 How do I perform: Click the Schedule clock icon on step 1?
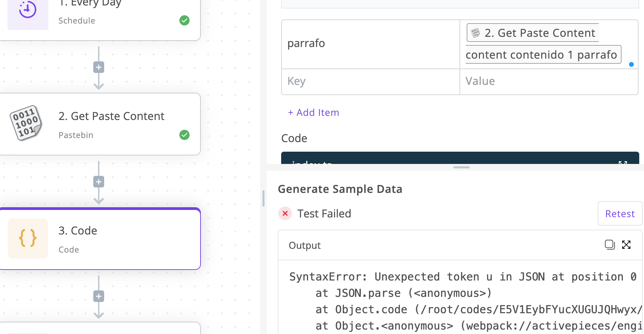28,10
